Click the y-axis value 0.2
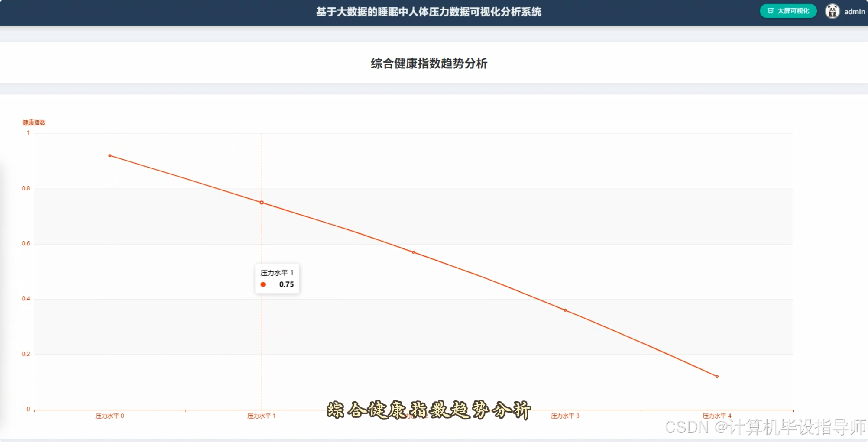This screenshot has height=442, width=868. pos(26,354)
